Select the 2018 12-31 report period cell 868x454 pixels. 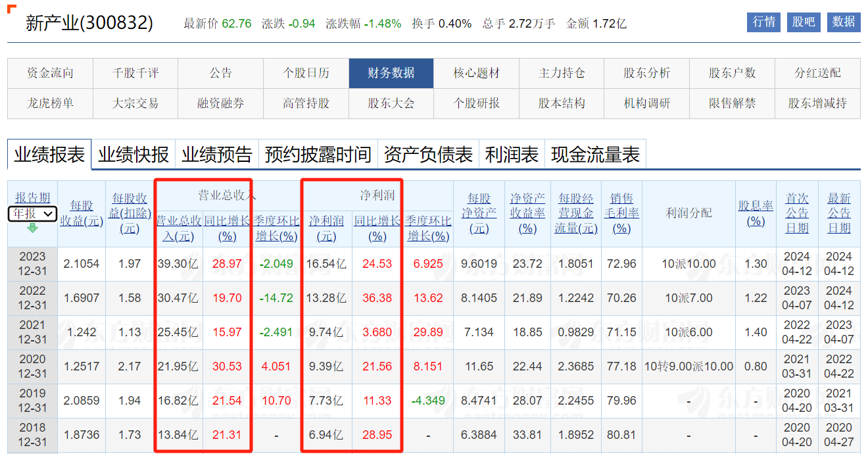click(x=32, y=435)
